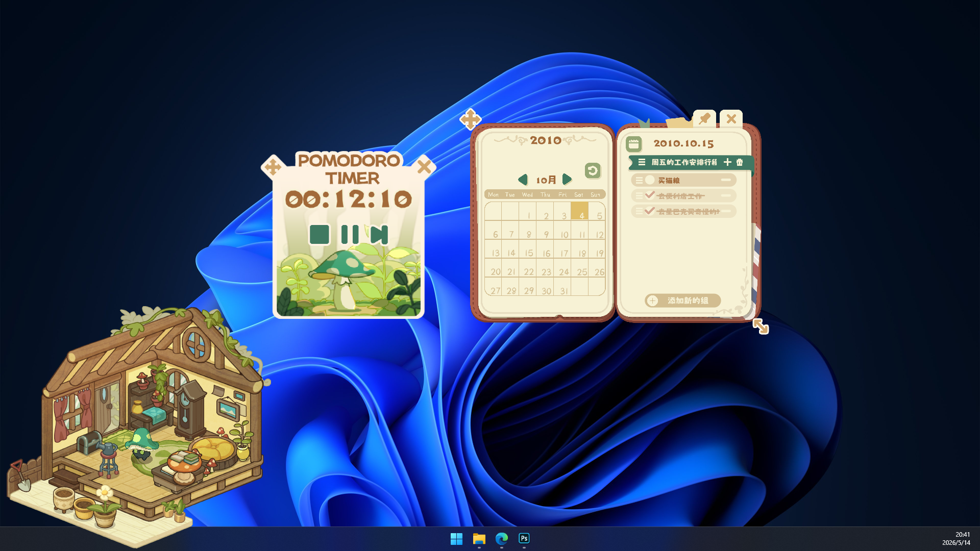Click 添加新的组 to add a group
Viewport: 980px width, 551px height.
tap(683, 300)
